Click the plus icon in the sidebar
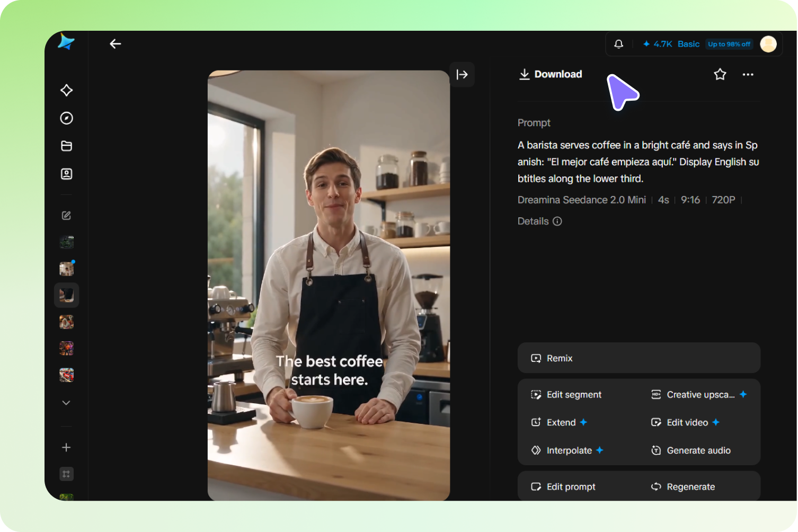 (x=66, y=448)
